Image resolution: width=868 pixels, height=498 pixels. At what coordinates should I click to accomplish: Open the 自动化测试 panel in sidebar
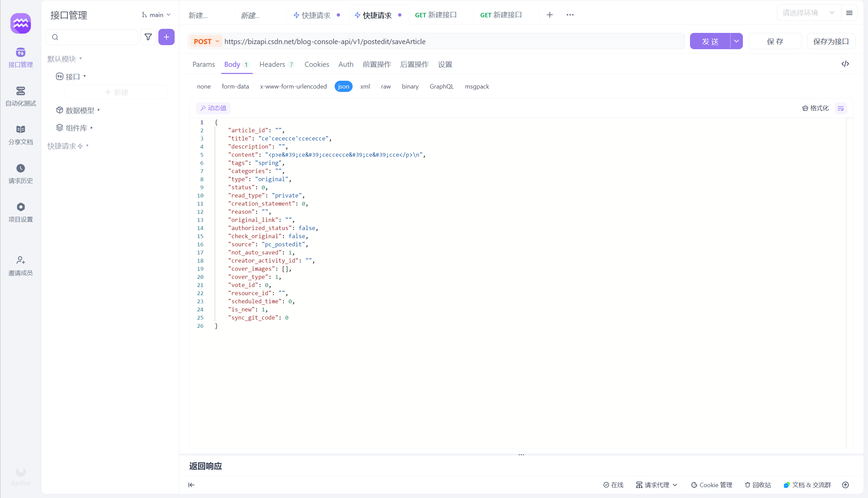tap(20, 96)
